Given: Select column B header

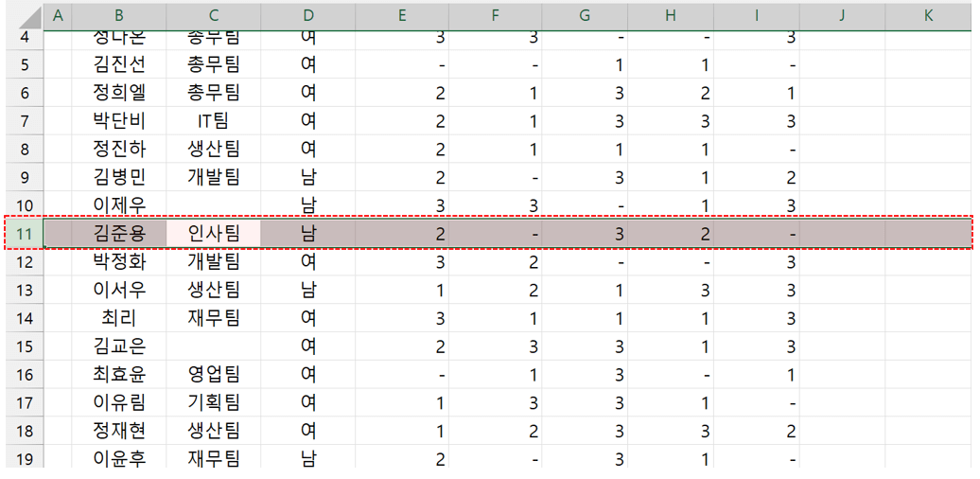Looking at the screenshot, I should (119, 16).
